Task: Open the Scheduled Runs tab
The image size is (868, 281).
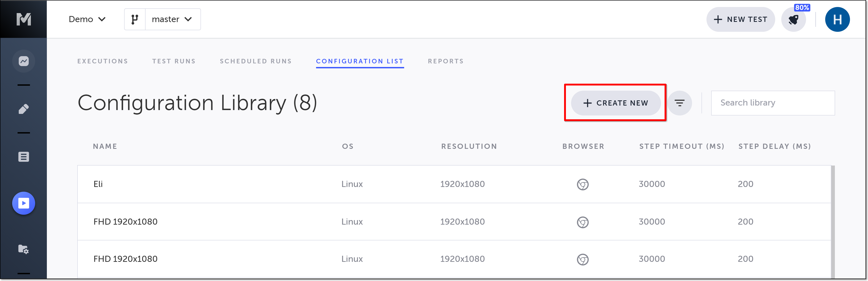Action: tap(255, 61)
